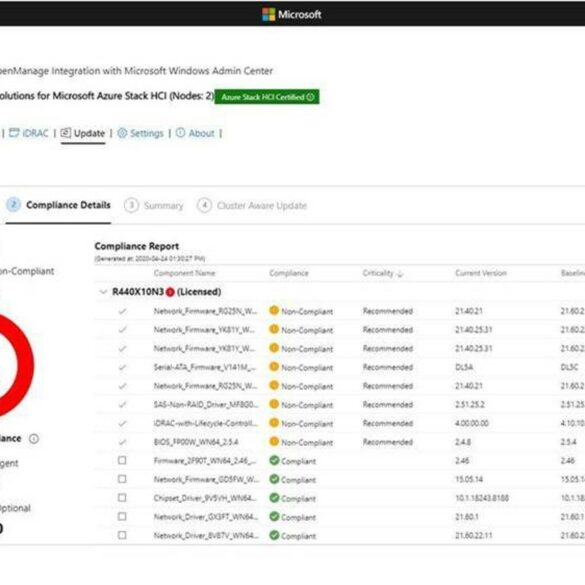Toggle checkmark for BIOS_FP00W_WN64 row
Screen dimensions: 585x585
point(122,442)
